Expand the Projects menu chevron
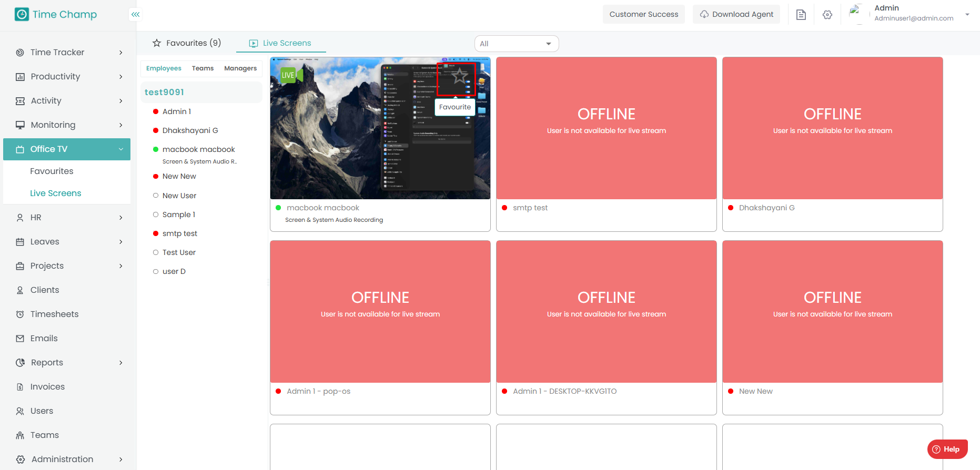This screenshot has height=470, width=980. (121, 266)
